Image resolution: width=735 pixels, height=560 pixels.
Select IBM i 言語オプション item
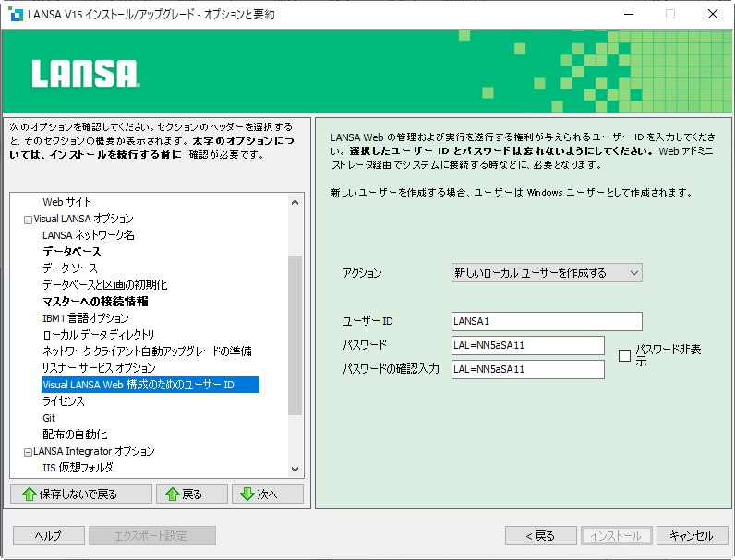tap(86, 318)
